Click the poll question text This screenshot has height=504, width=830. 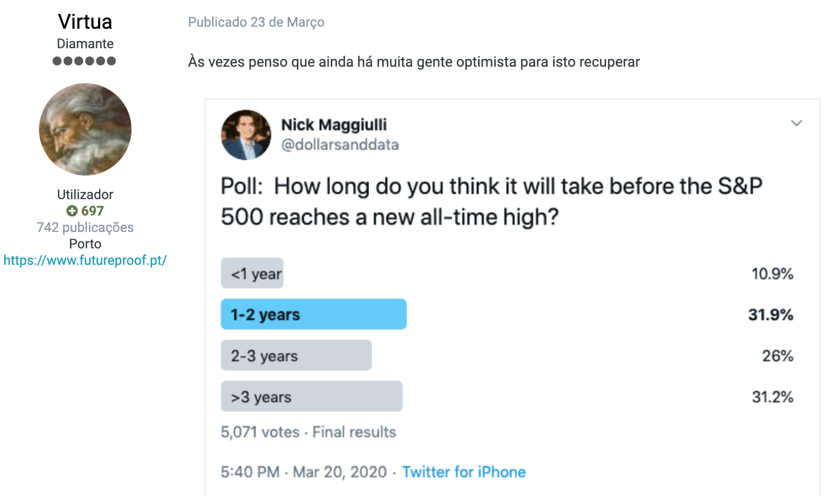(x=491, y=201)
